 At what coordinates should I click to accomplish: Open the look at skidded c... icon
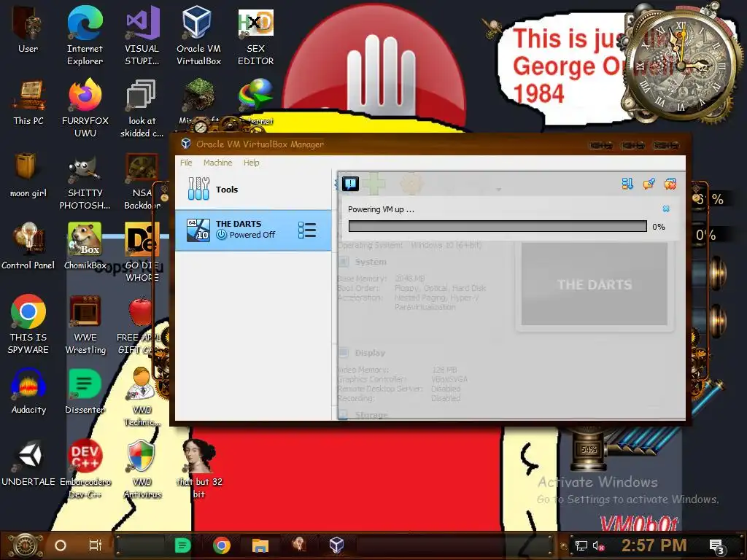tap(142, 108)
